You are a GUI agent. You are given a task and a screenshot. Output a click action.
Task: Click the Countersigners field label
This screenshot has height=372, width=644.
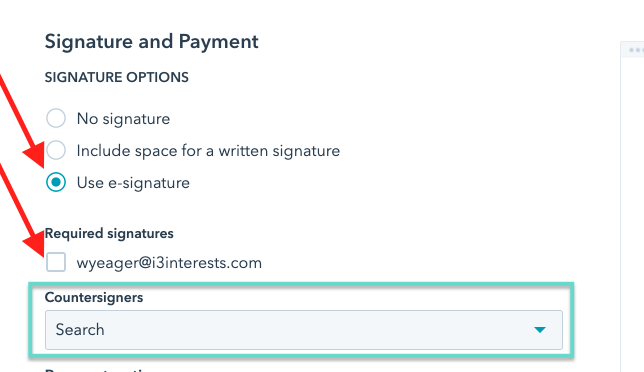94,297
